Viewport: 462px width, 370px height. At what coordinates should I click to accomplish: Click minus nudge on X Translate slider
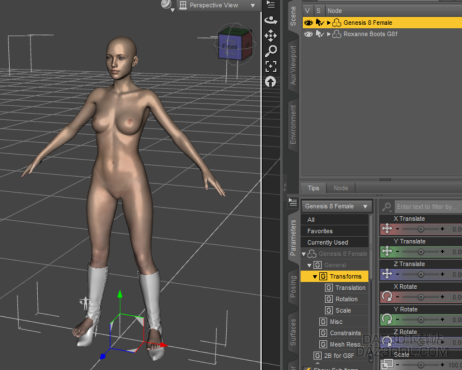tap(398, 229)
